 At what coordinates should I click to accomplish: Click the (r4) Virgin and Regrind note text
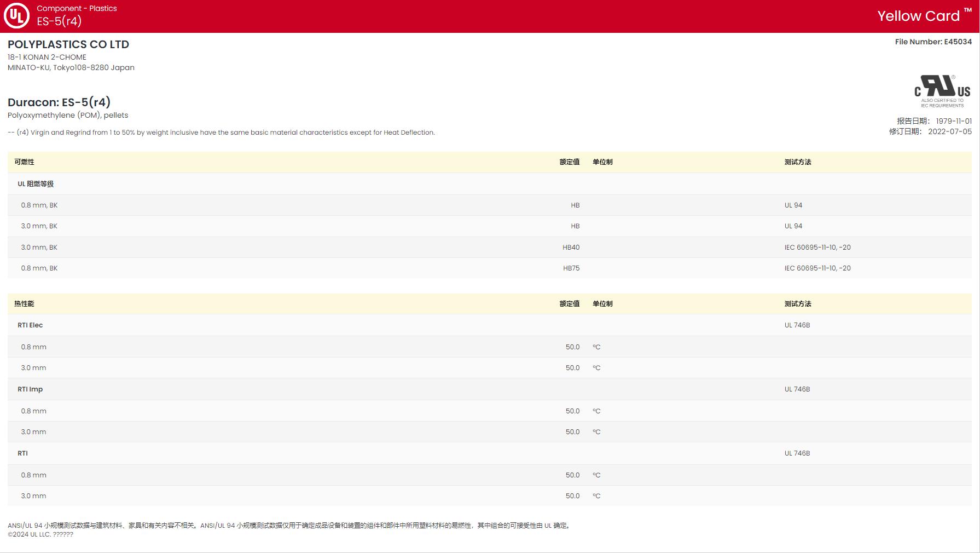(221, 133)
